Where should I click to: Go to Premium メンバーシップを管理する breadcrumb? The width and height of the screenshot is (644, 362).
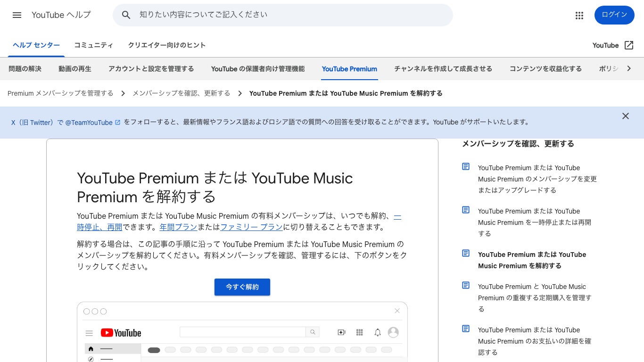pyautogui.click(x=60, y=93)
